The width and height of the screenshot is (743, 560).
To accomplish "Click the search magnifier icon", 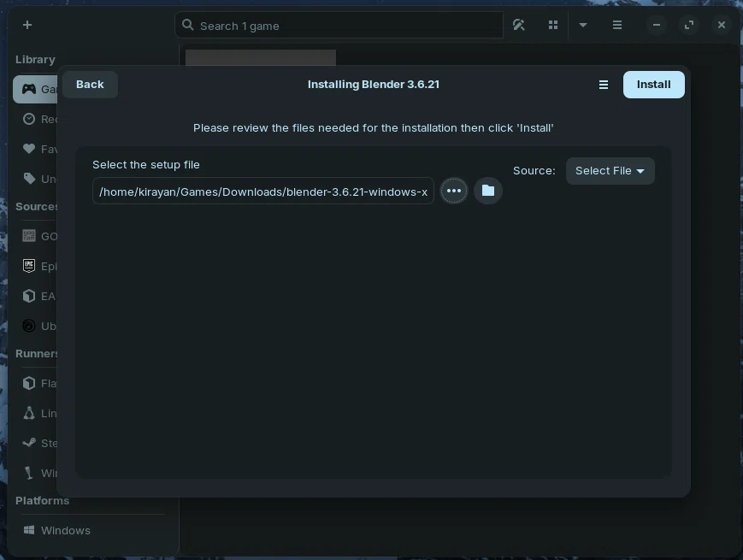I will 187,25.
